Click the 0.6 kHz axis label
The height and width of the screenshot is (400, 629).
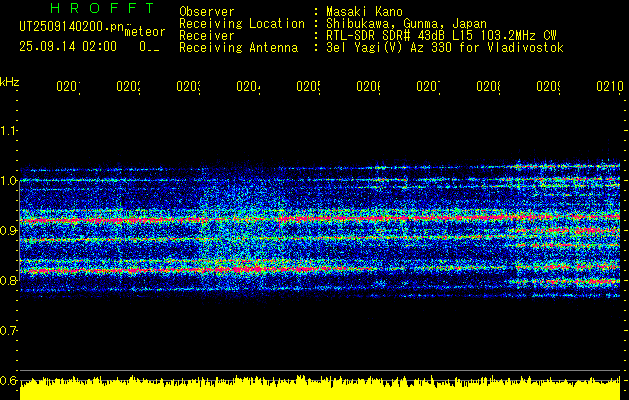(x=8, y=380)
